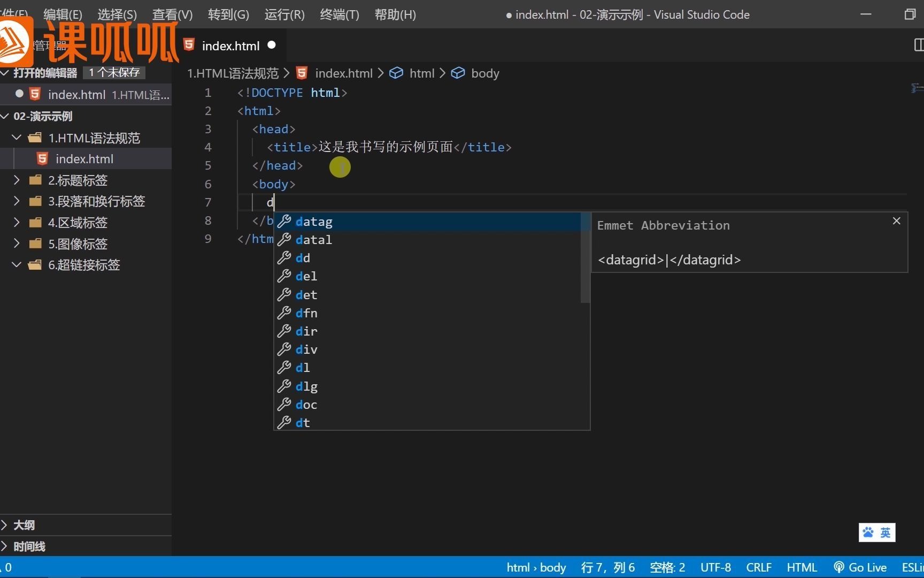924x578 pixels.
Task: Close the Emmet Abbreviation details panel
Action: [x=897, y=221]
